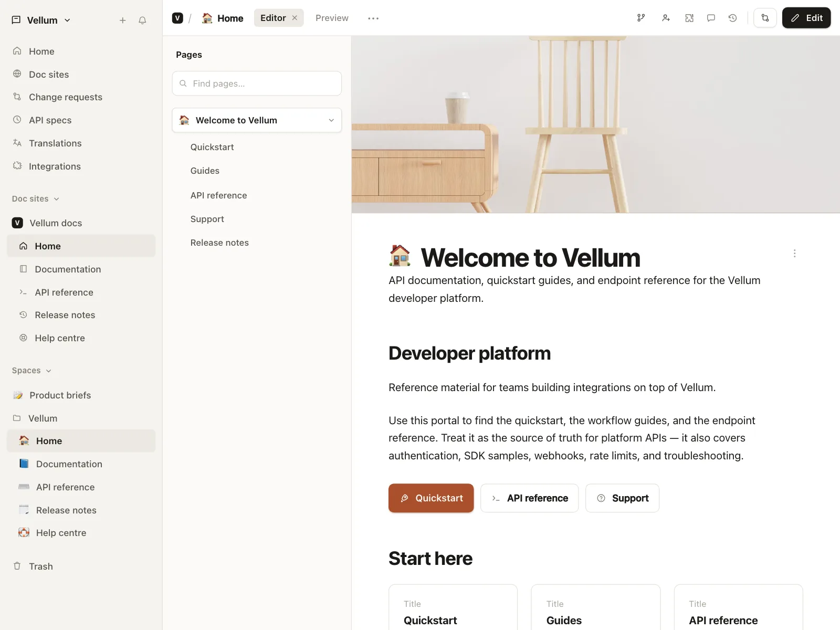Open notifications bell
840x630 pixels.
tap(142, 20)
